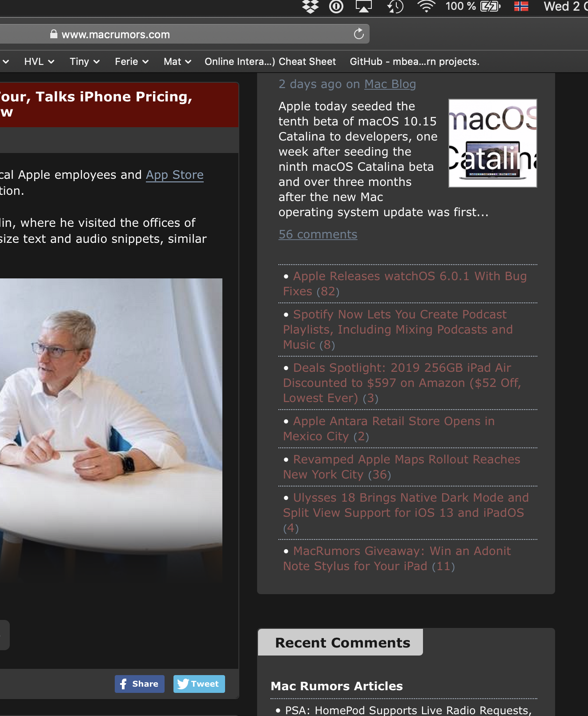The width and height of the screenshot is (588, 716).
Task: Open the Norwegian flag input source menu
Action: (521, 7)
